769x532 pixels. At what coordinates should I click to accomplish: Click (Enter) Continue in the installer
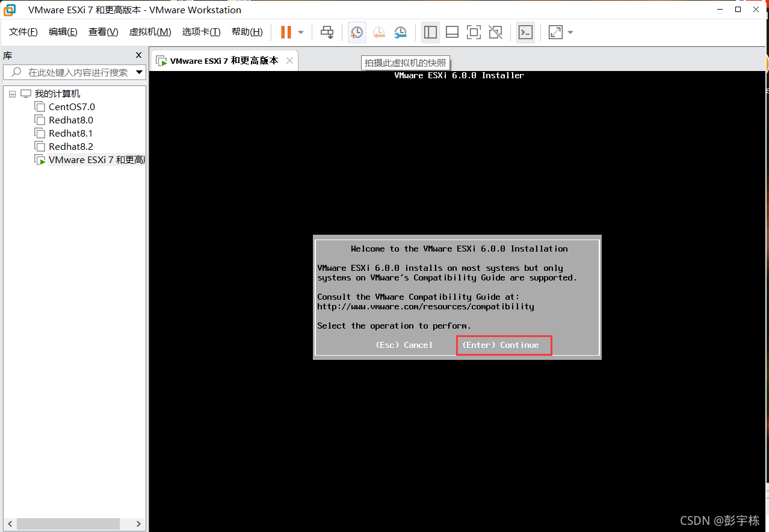(x=501, y=345)
